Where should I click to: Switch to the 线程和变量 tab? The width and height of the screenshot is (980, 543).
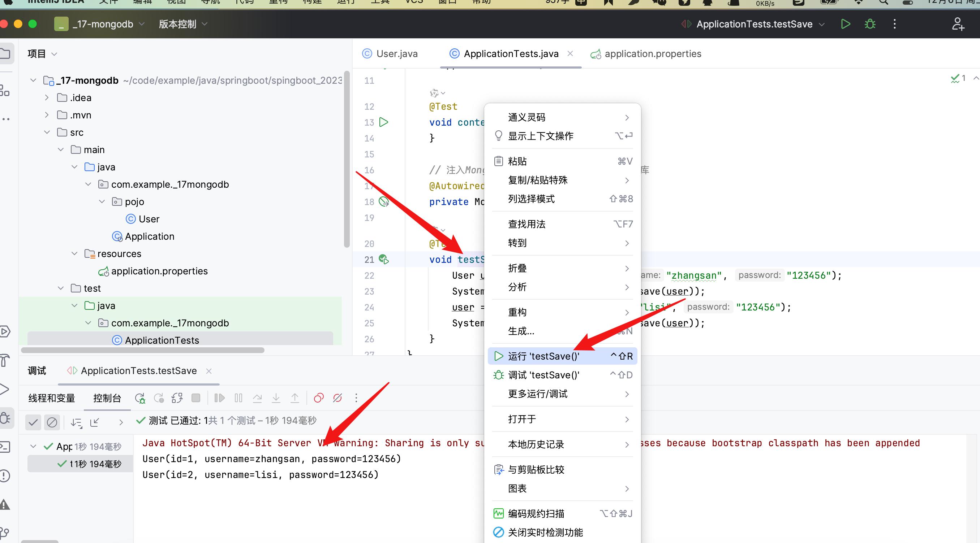click(x=51, y=398)
